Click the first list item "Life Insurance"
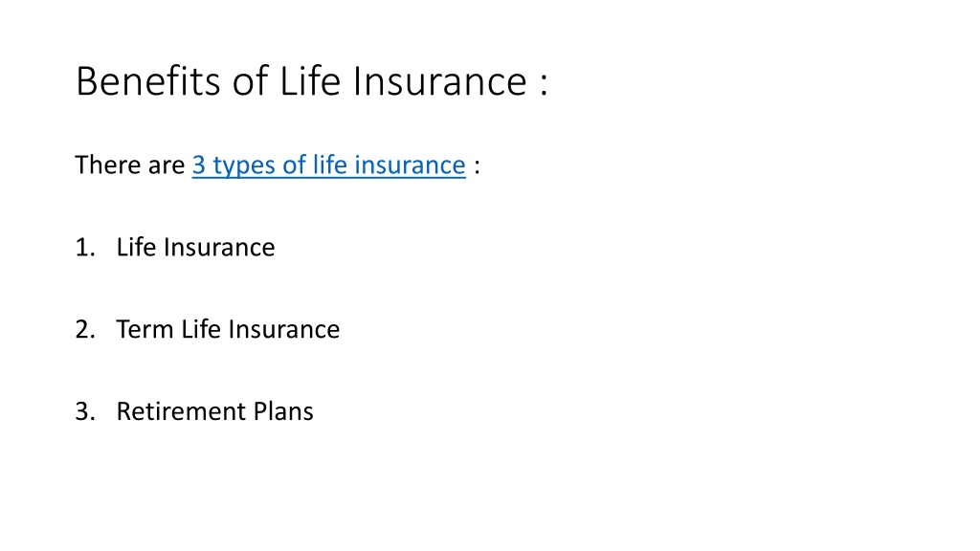 tap(195, 248)
